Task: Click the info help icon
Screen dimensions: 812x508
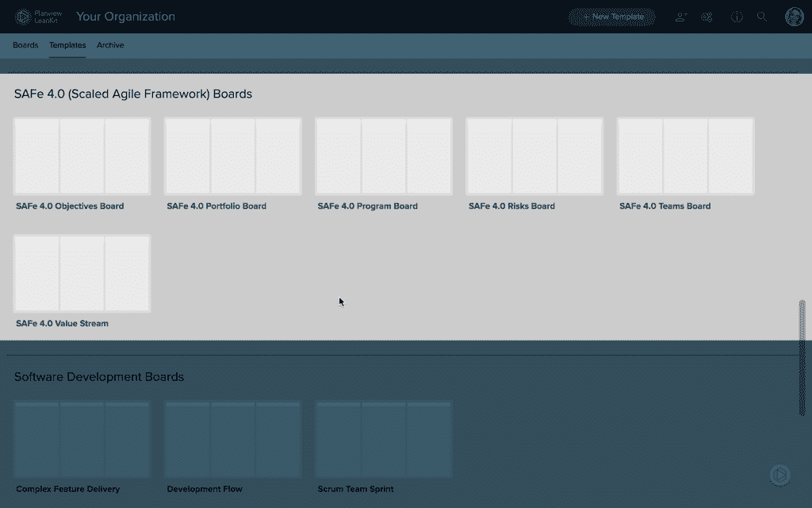Action: tap(737, 17)
